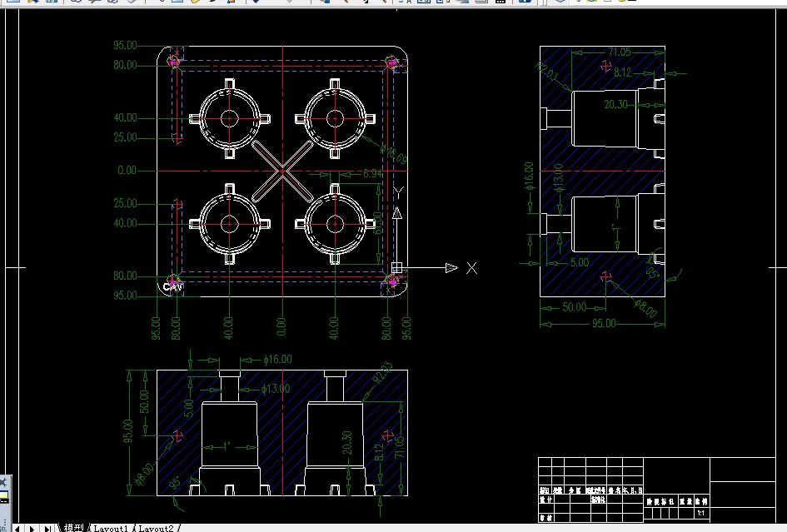This screenshot has width=787, height=532.
Task: Select the 0.00 ordinate left of plan view
Action: (127, 170)
